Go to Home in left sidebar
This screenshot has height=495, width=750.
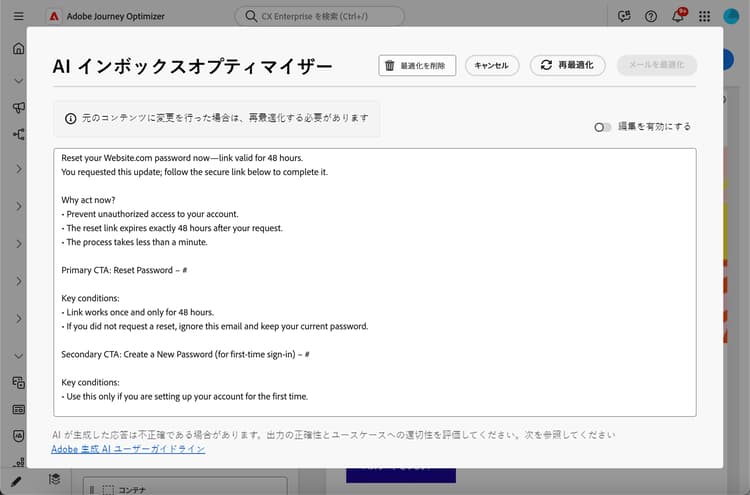tap(19, 48)
